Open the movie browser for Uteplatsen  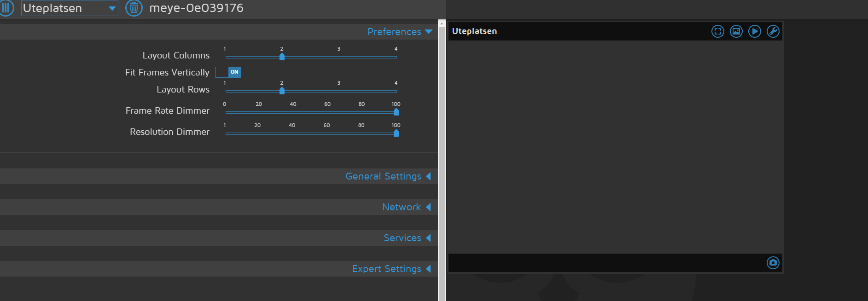(x=755, y=31)
